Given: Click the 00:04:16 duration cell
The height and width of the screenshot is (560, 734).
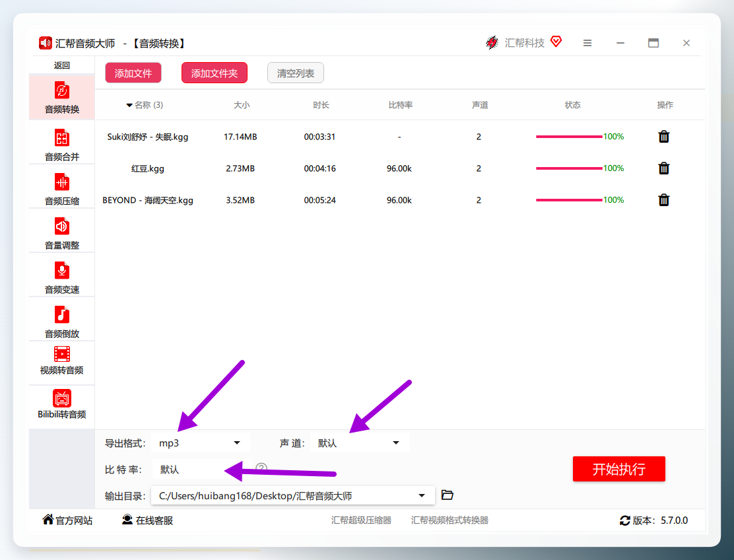Looking at the screenshot, I should [x=319, y=168].
